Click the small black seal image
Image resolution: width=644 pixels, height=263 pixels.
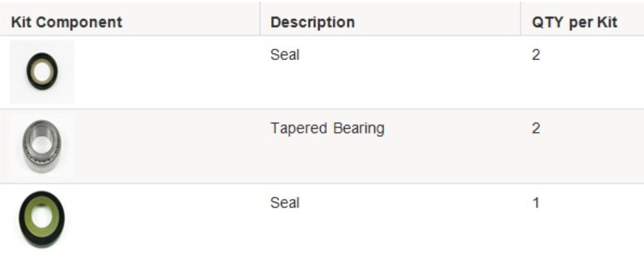[x=42, y=72]
